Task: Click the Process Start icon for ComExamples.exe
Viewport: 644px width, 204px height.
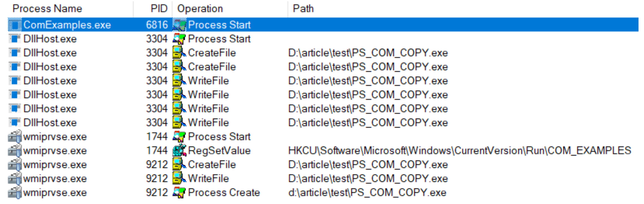Action: (179, 25)
